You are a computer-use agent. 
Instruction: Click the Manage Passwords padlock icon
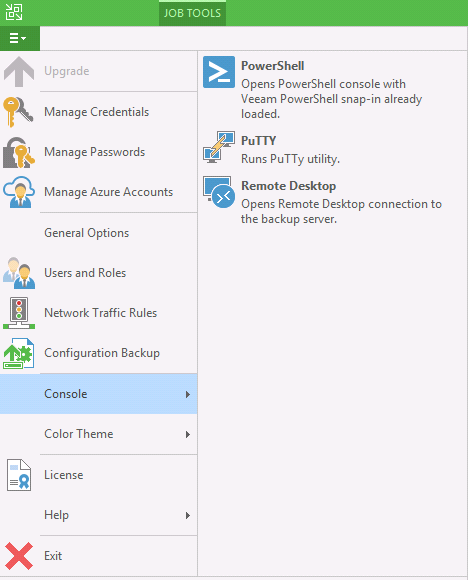coord(18,152)
